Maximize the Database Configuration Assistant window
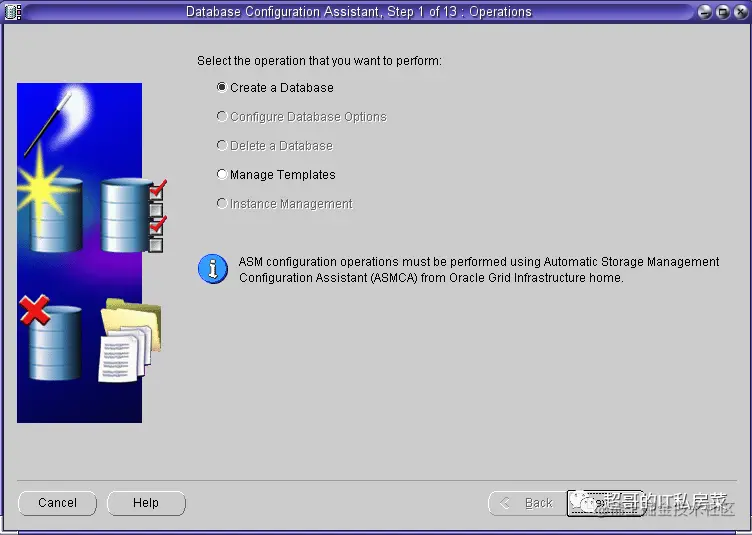This screenshot has height=535, width=752. (723, 12)
